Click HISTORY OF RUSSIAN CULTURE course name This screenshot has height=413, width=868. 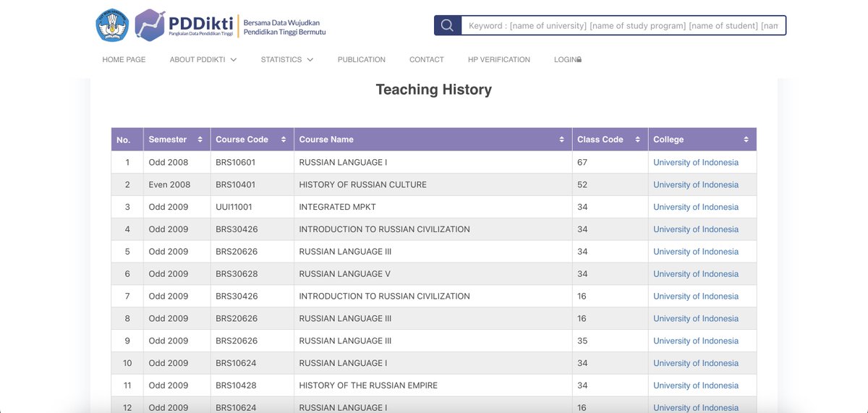click(x=362, y=184)
